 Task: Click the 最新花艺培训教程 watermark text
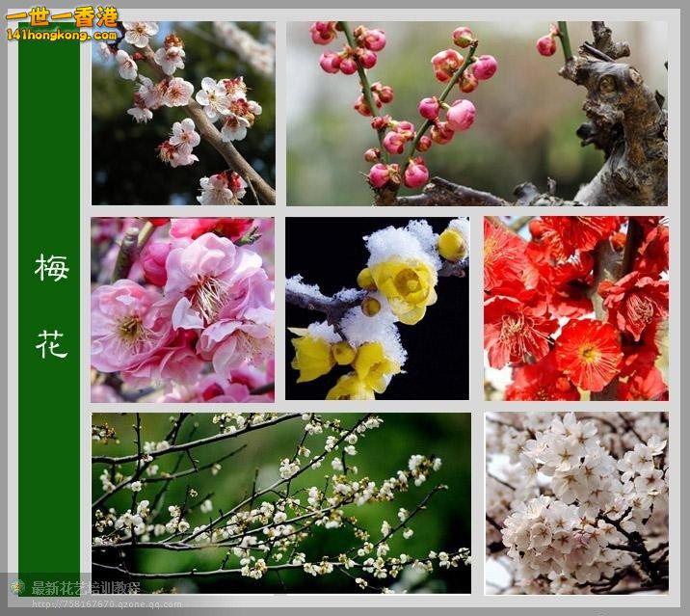tap(87, 587)
